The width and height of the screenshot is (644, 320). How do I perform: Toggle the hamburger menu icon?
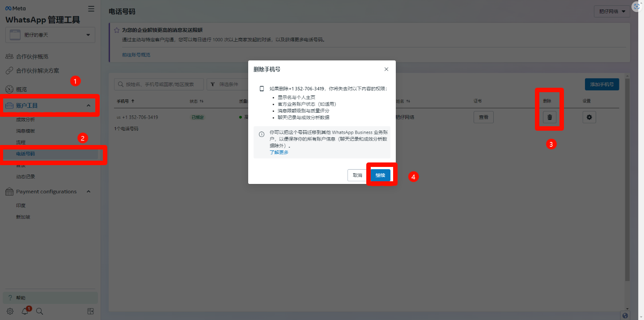[91, 9]
